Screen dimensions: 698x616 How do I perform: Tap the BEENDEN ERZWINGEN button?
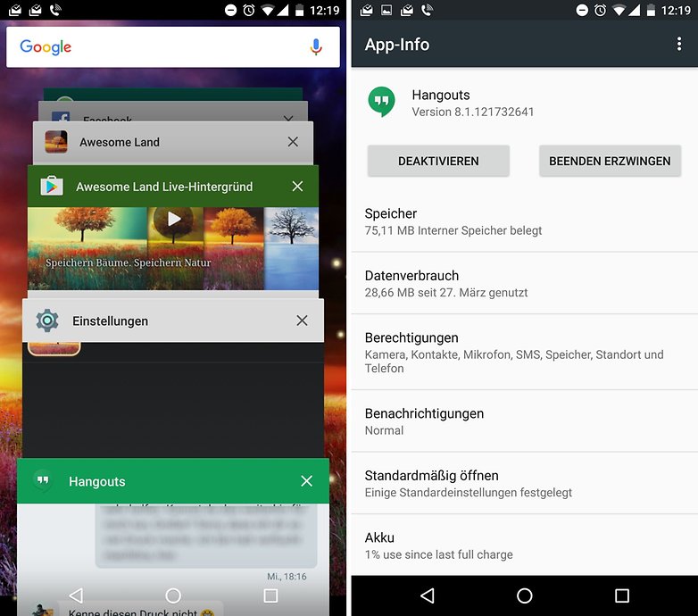click(x=610, y=161)
